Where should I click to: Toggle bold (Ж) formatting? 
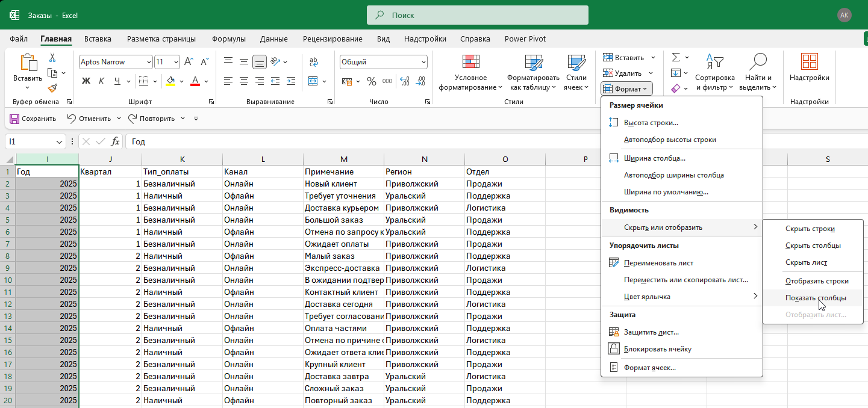coord(86,81)
